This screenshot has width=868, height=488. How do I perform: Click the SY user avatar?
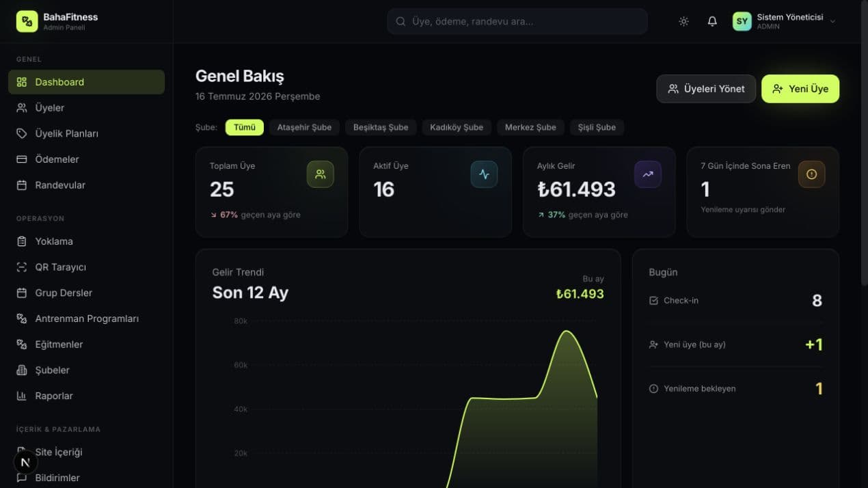click(742, 21)
